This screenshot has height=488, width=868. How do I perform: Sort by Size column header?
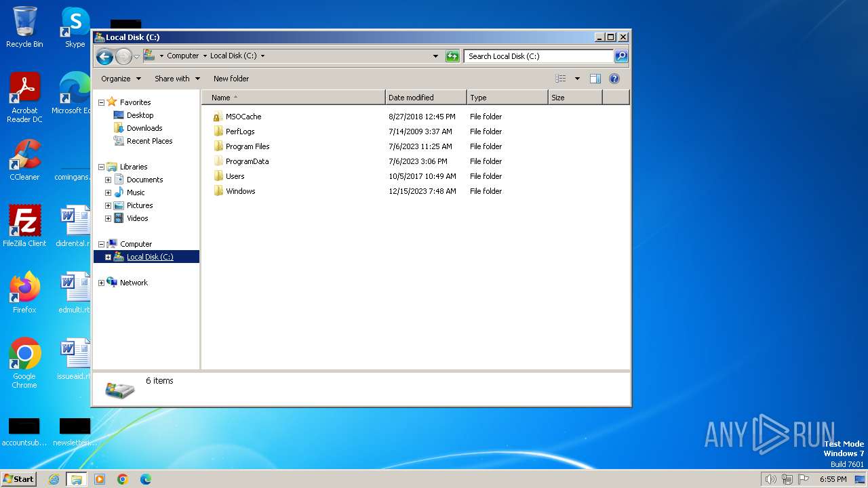575,98
